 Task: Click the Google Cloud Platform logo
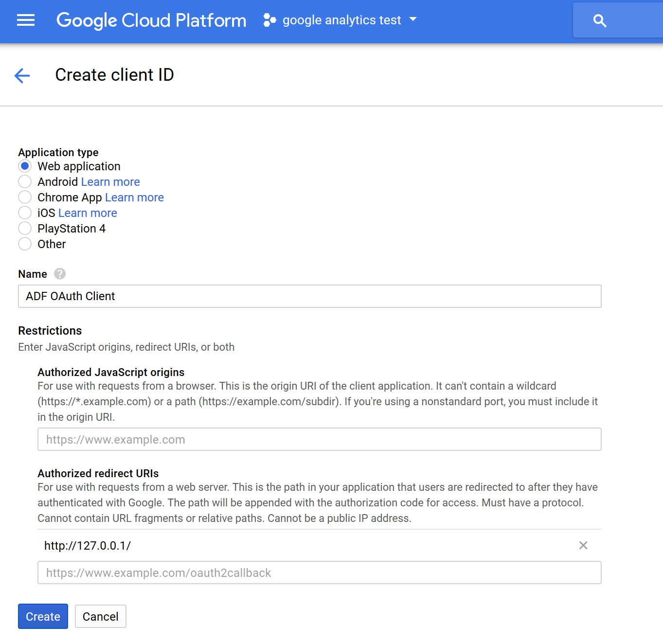tap(151, 20)
